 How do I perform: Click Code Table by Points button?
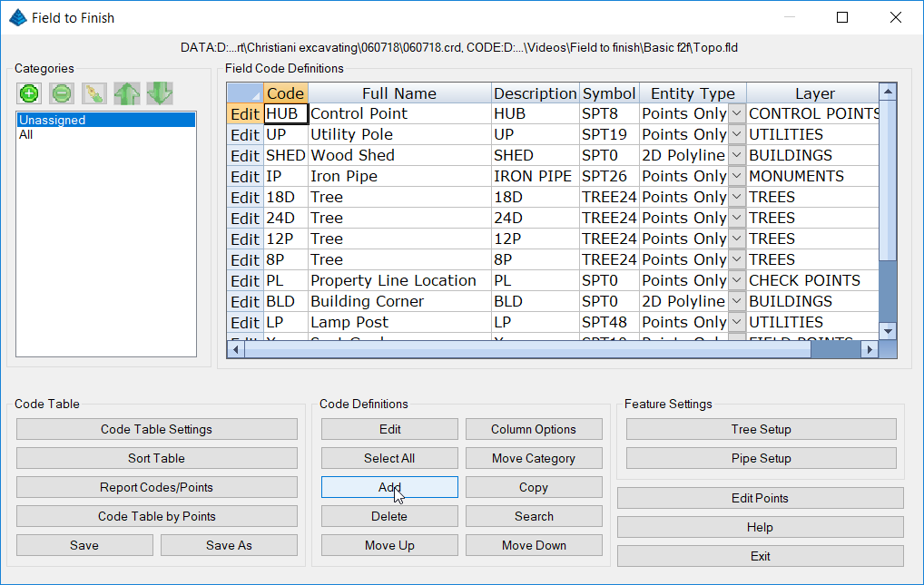(x=157, y=516)
